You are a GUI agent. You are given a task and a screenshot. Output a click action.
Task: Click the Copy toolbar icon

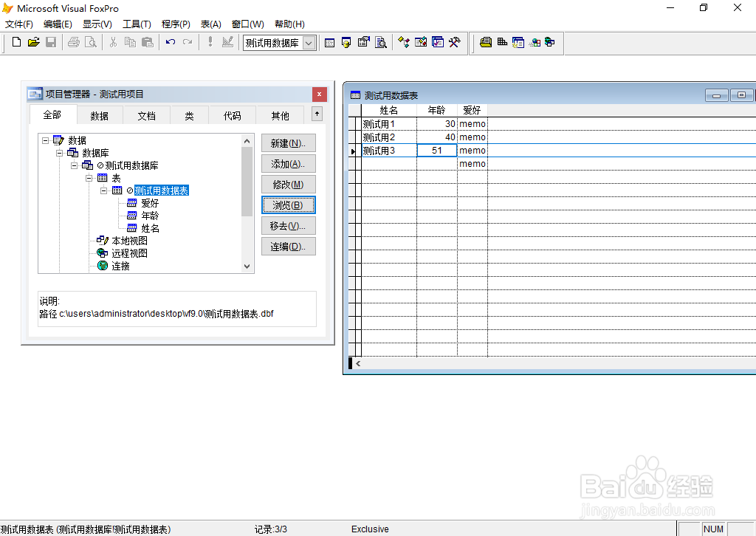[x=130, y=42]
